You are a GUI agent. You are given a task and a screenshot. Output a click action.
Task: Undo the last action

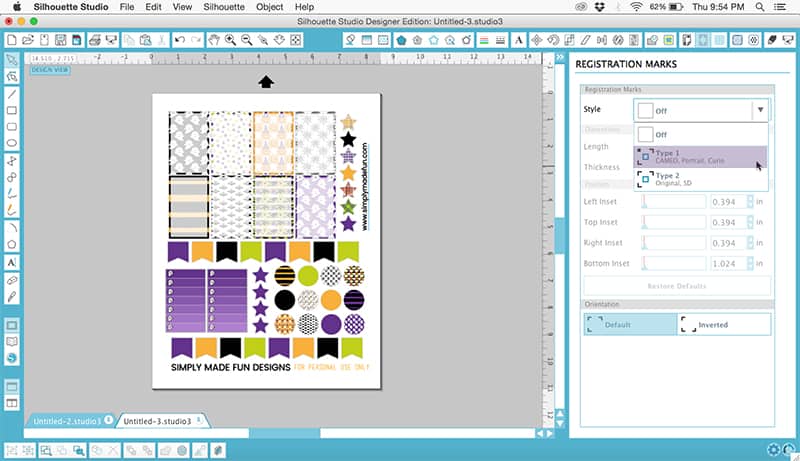(x=179, y=40)
